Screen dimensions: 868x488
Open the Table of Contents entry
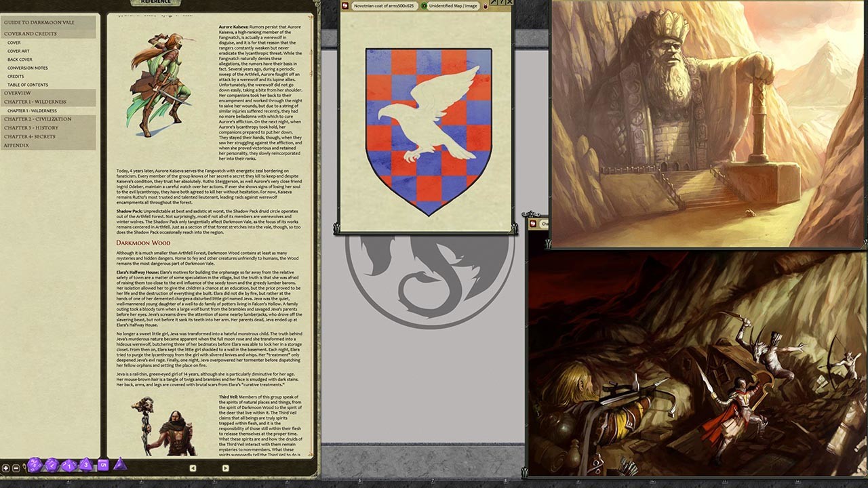coord(28,84)
